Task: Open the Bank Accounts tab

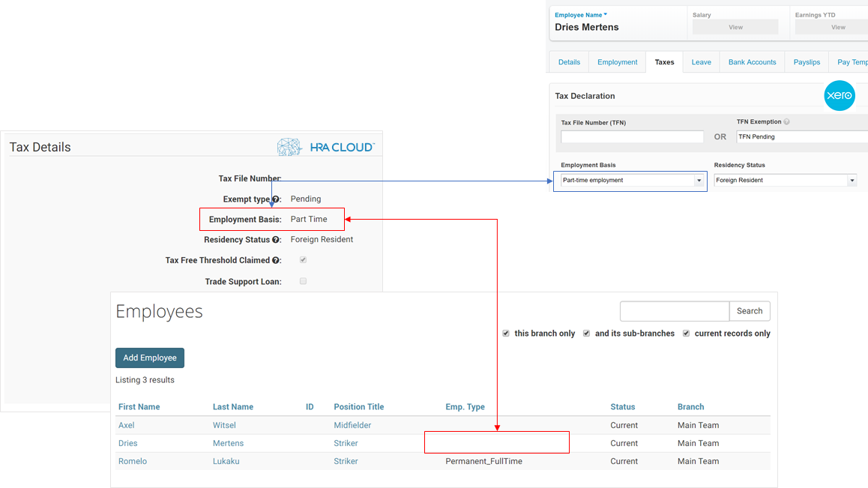Action: pos(753,62)
